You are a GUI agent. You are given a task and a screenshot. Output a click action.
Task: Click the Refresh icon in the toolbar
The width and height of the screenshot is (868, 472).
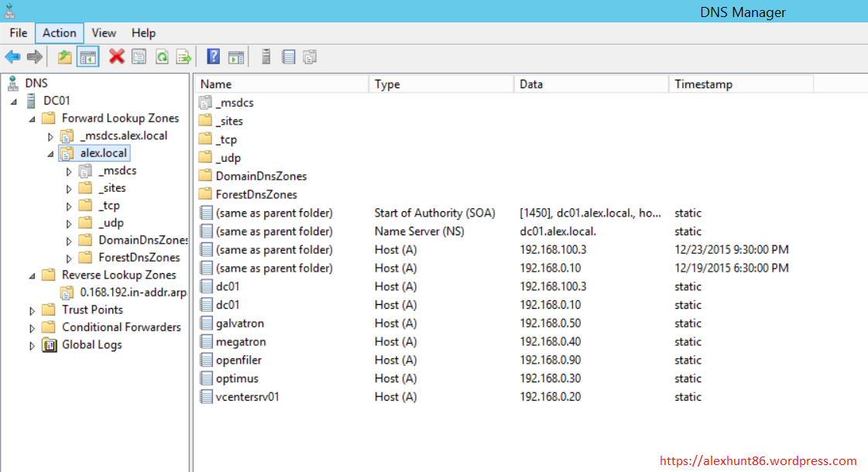[x=161, y=56]
